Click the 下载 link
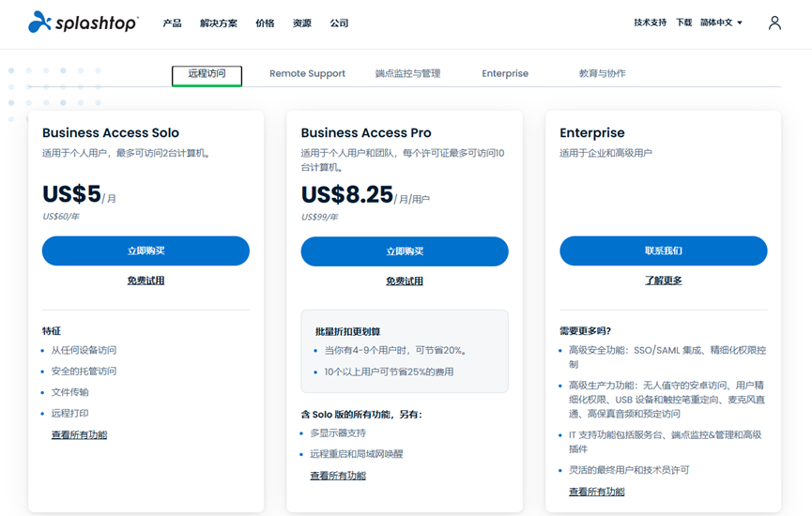The width and height of the screenshot is (812, 516). (683, 23)
